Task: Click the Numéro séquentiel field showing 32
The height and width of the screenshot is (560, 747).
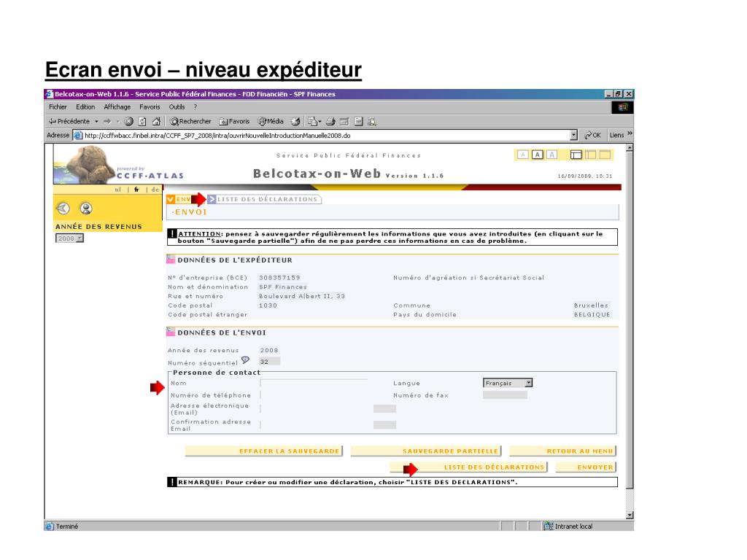Action: [269, 362]
